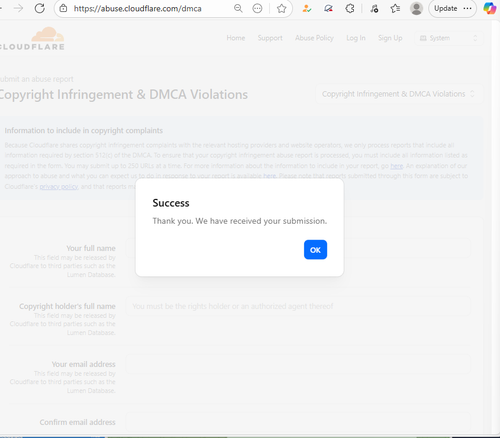Open the Copilot icon in browser corner
500x438 pixels.
pos(490,8)
